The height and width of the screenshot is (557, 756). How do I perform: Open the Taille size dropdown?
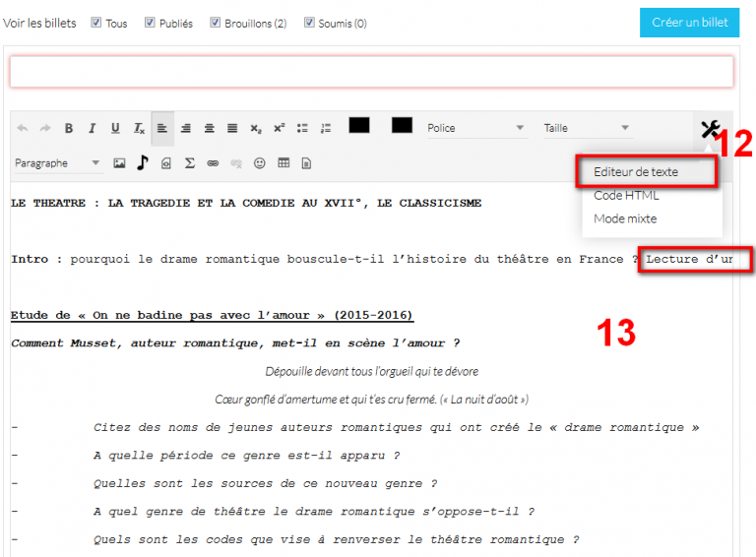click(588, 128)
